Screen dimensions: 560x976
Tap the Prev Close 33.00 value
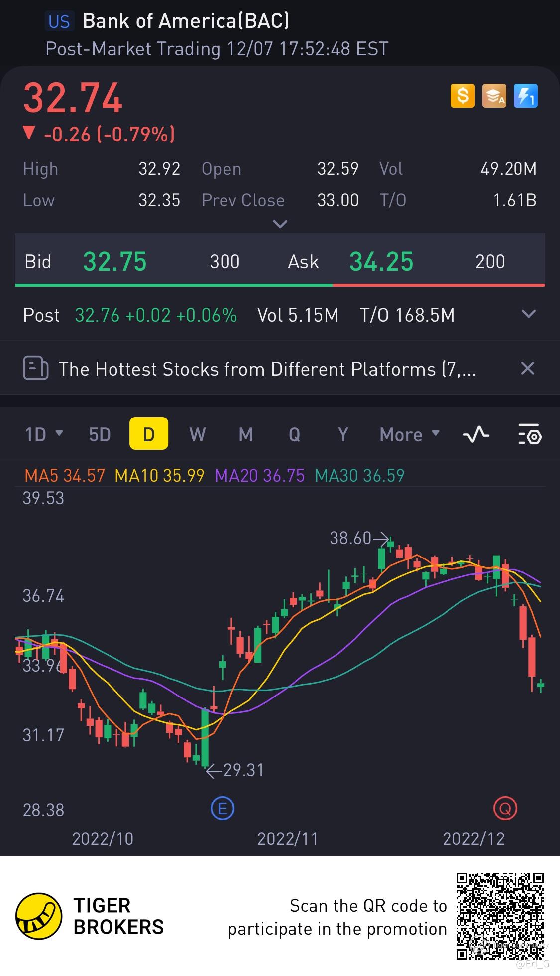338,200
